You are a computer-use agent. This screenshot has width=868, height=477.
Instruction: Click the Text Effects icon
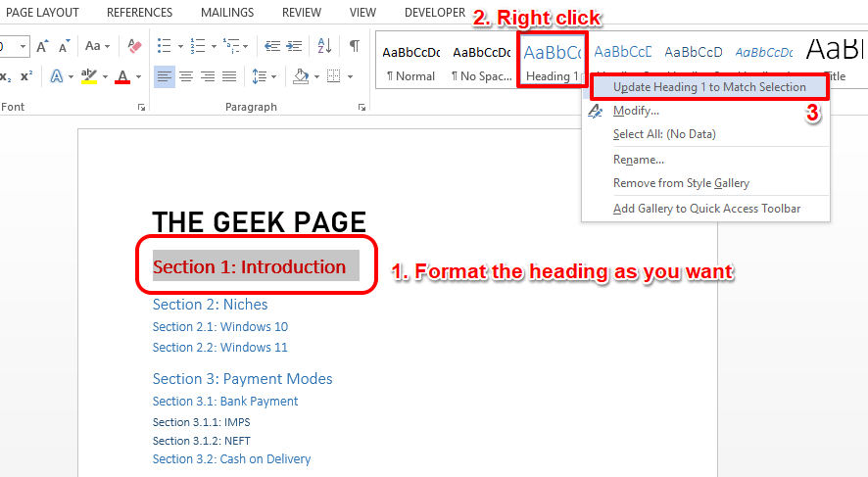tap(57, 75)
